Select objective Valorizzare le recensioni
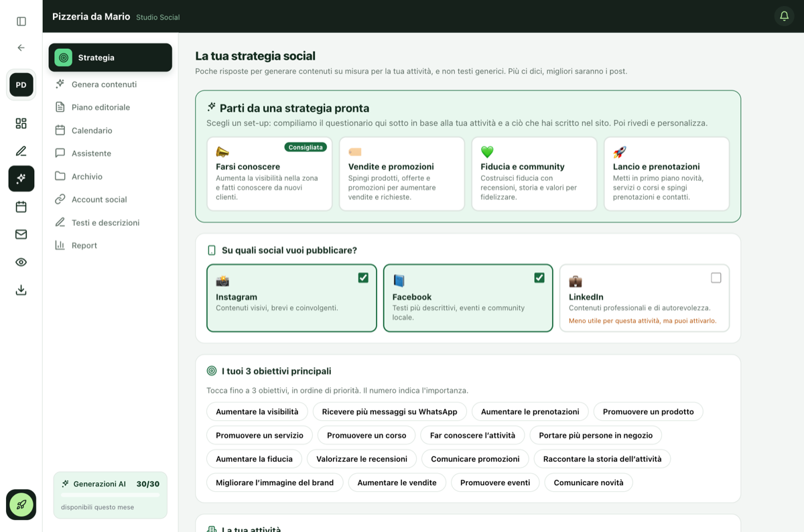 tap(362, 459)
